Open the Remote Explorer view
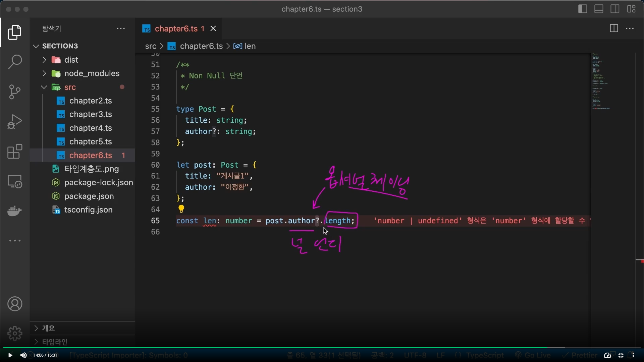The image size is (644, 362). tap(15, 182)
